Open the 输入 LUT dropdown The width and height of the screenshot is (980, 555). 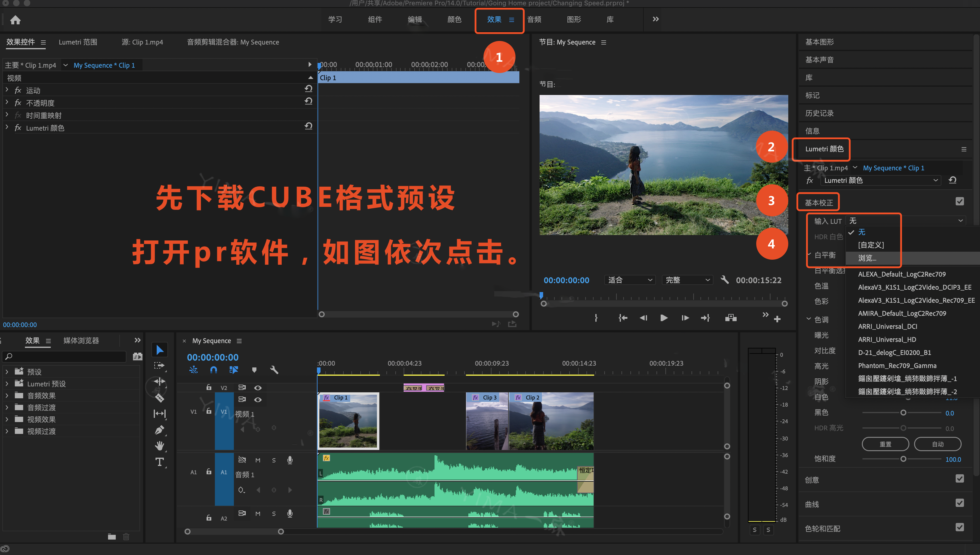tap(906, 221)
